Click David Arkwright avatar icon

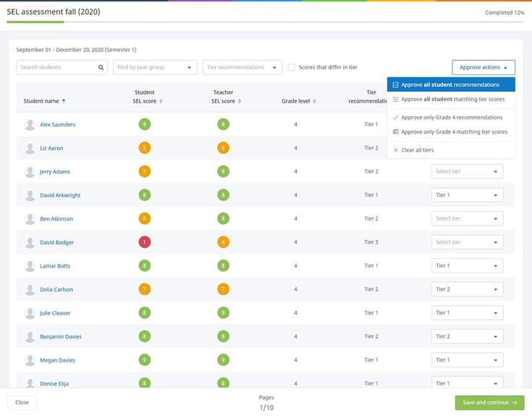point(30,195)
